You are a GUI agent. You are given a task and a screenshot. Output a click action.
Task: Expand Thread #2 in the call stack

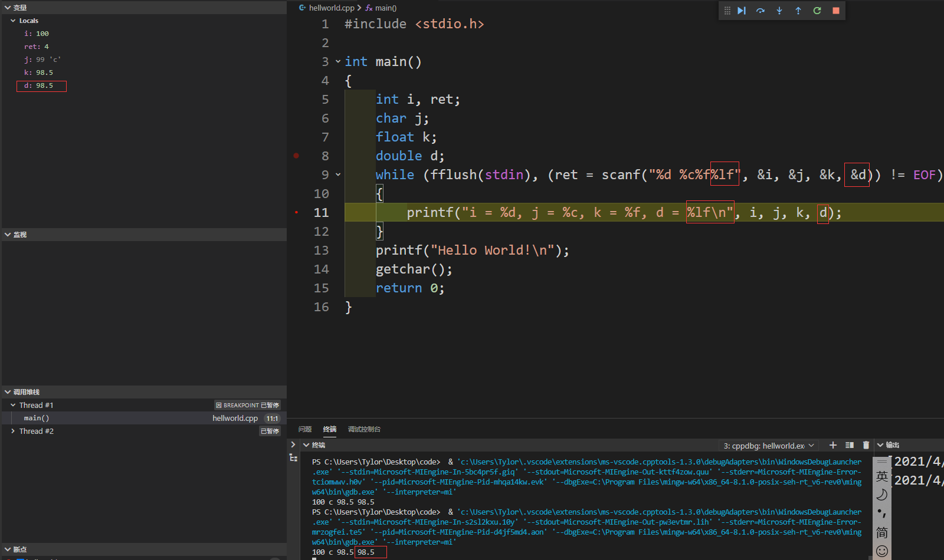(13, 431)
